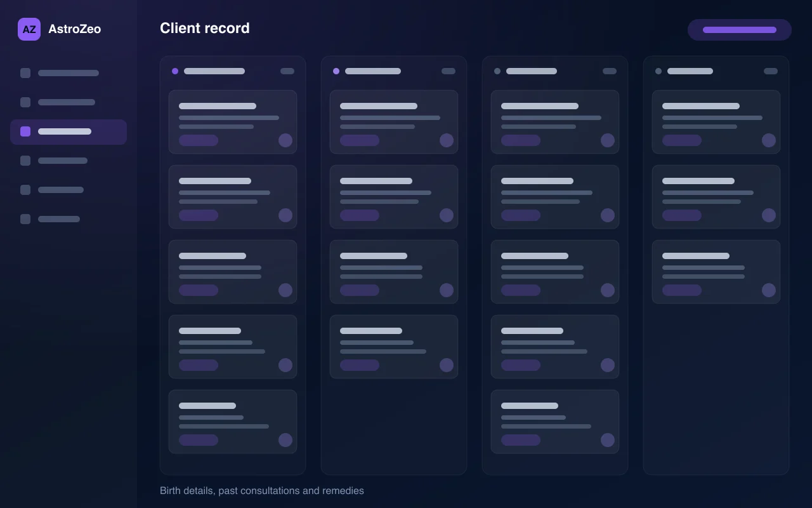Open the first sidebar menu item

click(69, 73)
